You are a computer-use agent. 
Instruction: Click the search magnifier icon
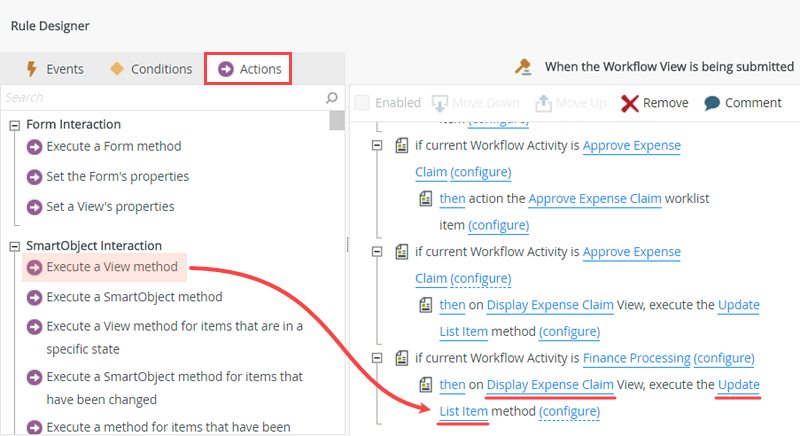(x=332, y=97)
